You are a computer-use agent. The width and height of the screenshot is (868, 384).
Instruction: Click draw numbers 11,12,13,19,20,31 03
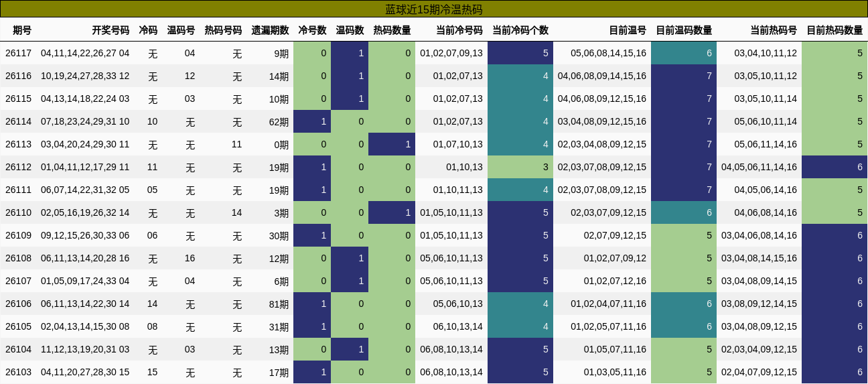(85, 349)
